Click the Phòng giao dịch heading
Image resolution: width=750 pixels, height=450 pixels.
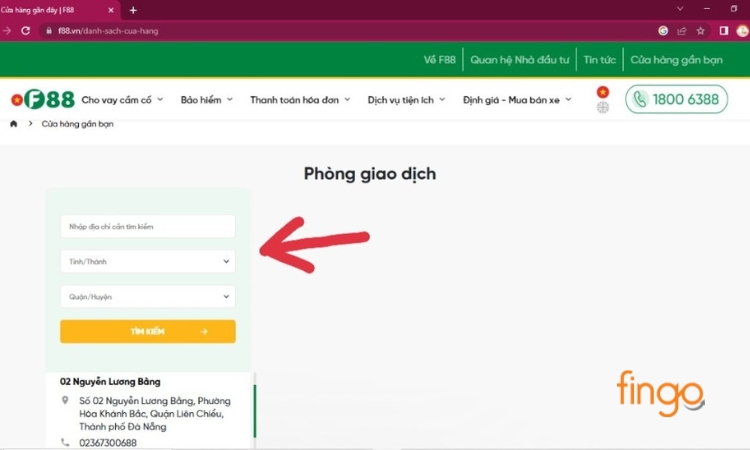(x=370, y=174)
